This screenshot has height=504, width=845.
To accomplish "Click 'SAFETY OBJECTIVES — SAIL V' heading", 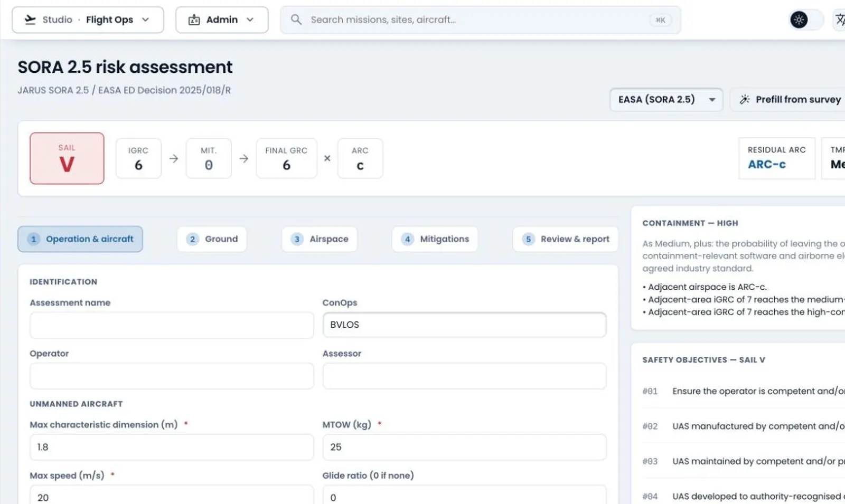I will click(703, 360).
